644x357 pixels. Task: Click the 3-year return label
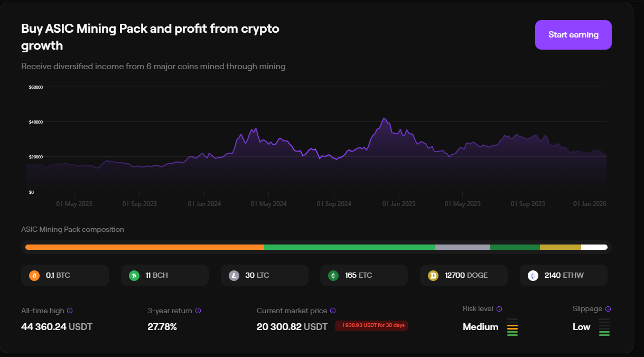click(x=170, y=311)
